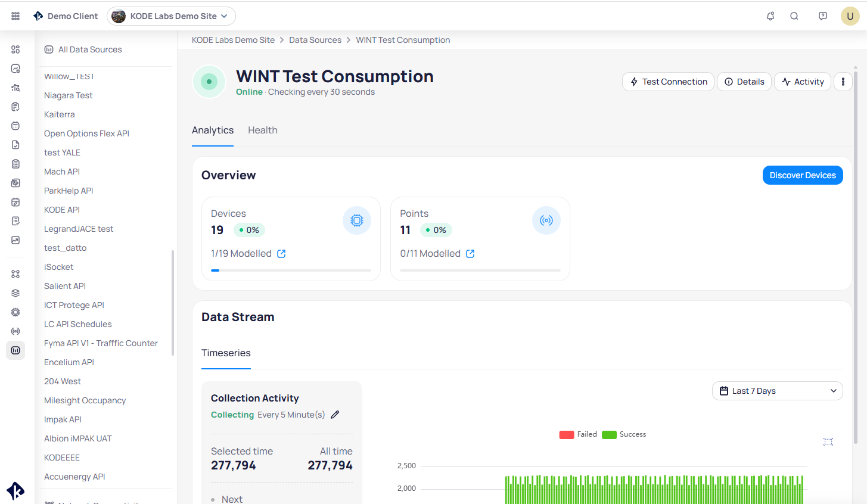Select LC API Schedules data source
Viewport: 867px width, 504px height.
[78, 324]
